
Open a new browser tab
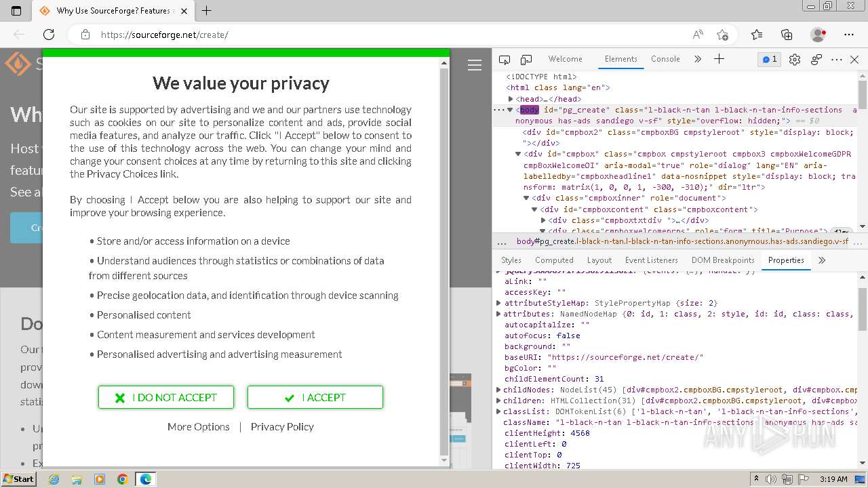pos(207,11)
